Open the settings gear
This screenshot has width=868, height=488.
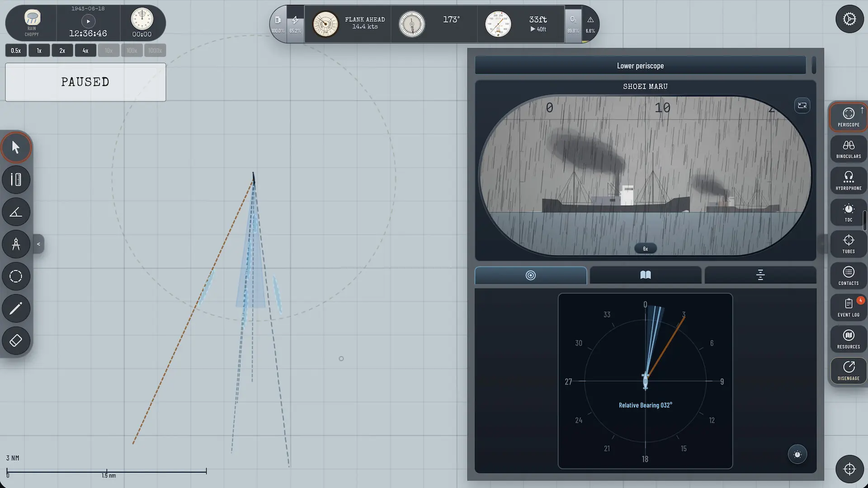click(x=849, y=19)
